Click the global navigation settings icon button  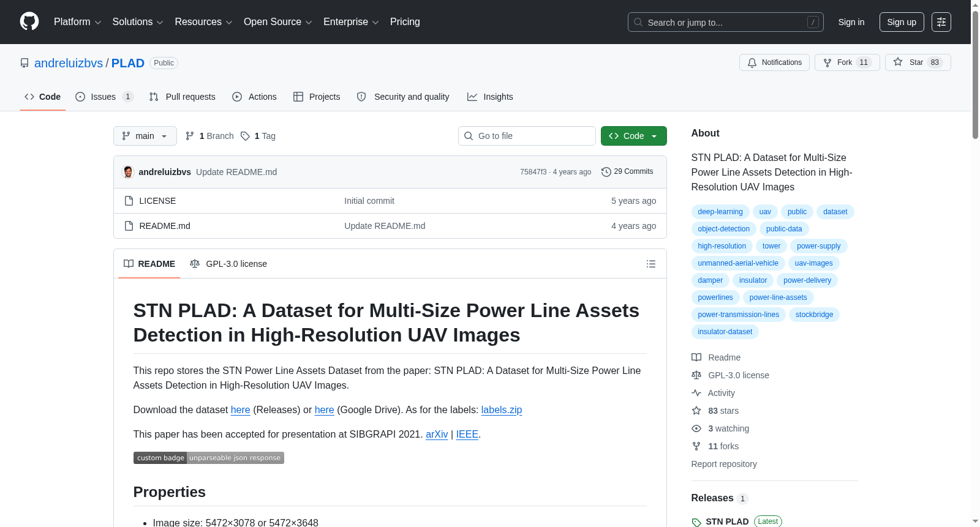point(941,22)
